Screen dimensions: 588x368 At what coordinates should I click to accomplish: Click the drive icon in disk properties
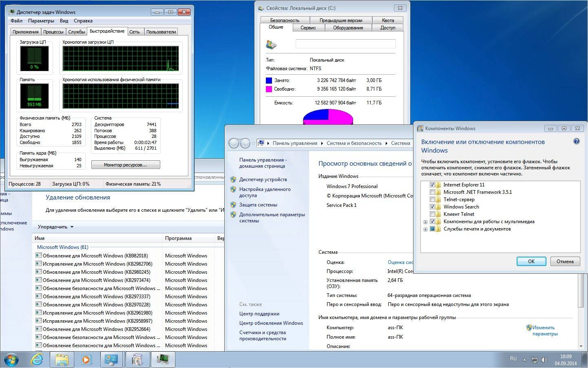pyautogui.click(x=271, y=44)
